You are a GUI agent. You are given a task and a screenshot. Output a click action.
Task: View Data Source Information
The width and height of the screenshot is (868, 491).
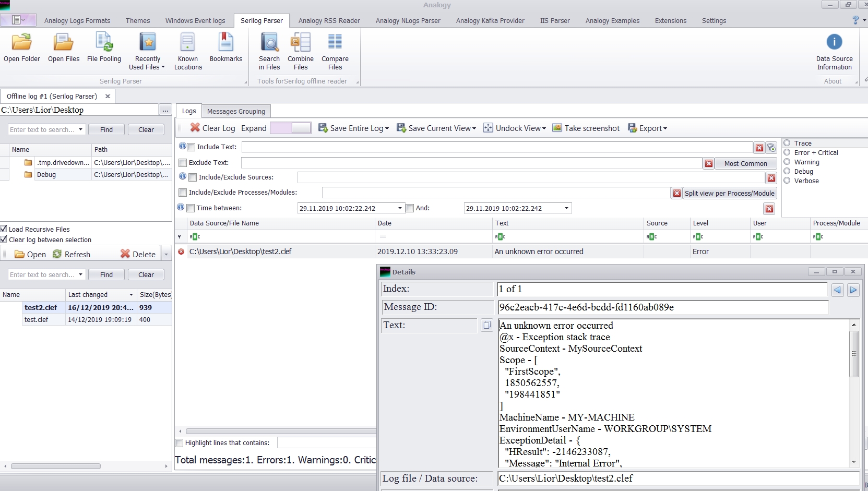point(834,51)
